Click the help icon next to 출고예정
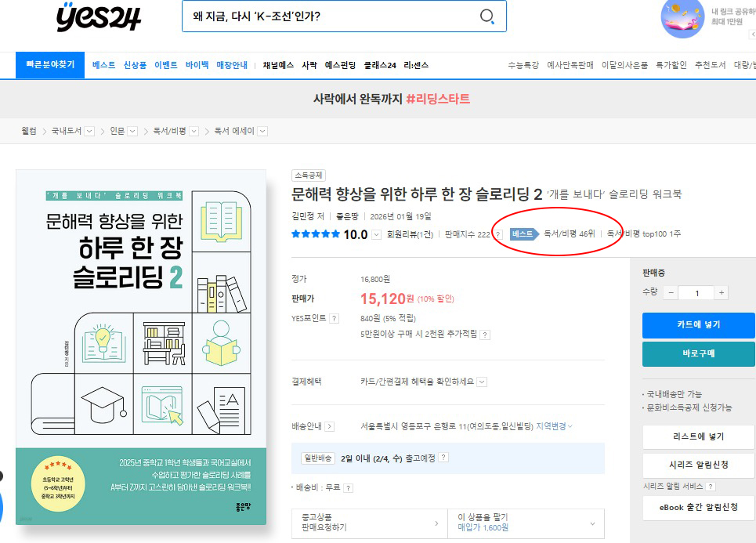The height and width of the screenshot is (543, 756). 444,458
